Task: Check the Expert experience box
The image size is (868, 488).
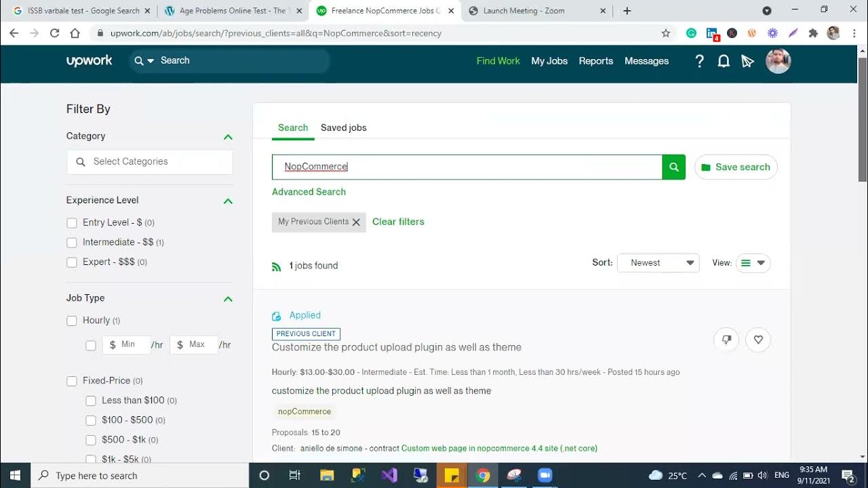Action: pos(72,262)
